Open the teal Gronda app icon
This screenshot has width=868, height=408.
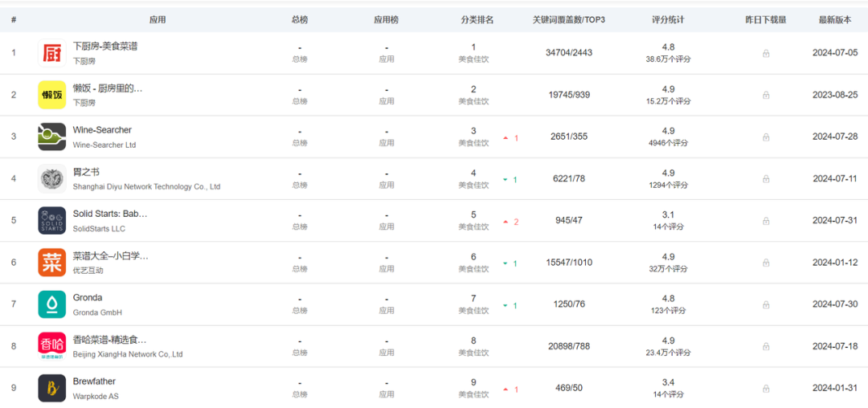(x=52, y=304)
